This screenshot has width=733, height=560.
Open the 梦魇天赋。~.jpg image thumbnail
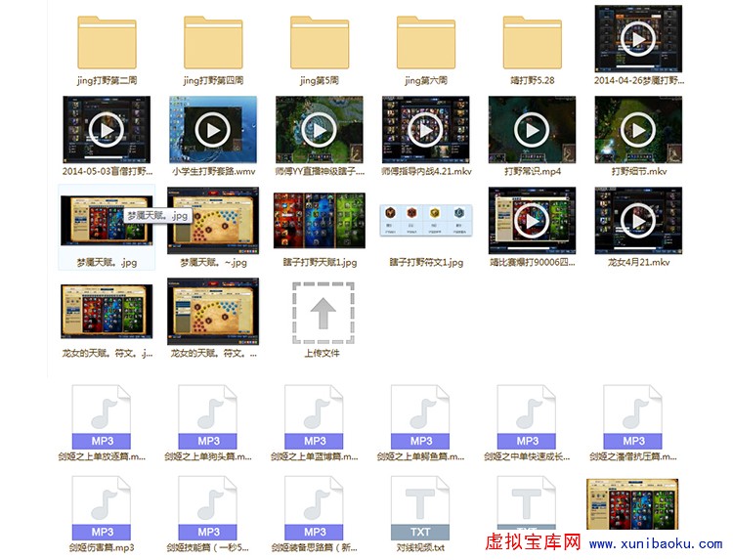coord(212,222)
